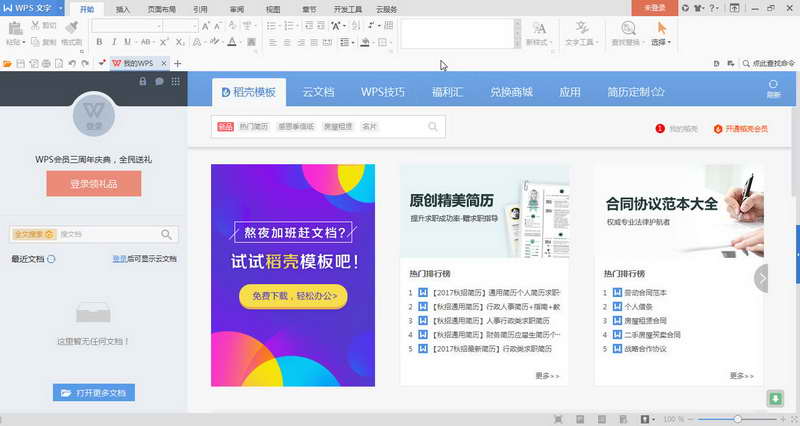
Task: Click the purple 稻壳模板 promotional banner
Action: click(293, 275)
